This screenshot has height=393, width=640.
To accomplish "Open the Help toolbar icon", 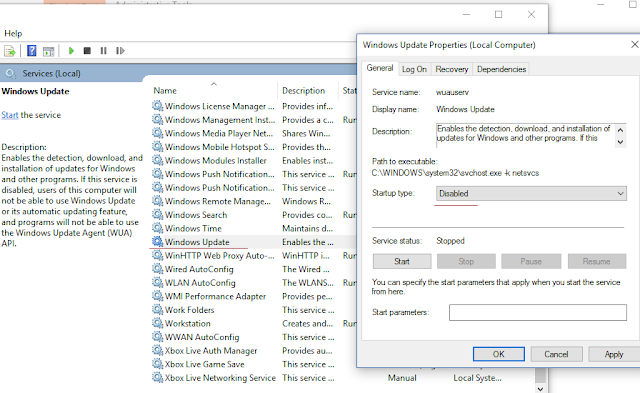I will pos(31,51).
